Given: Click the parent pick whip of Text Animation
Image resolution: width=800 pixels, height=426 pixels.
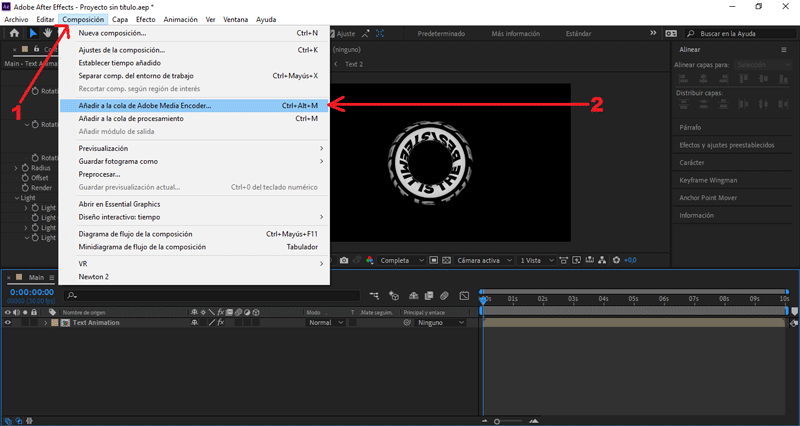Looking at the screenshot, I should coord(407,322).
